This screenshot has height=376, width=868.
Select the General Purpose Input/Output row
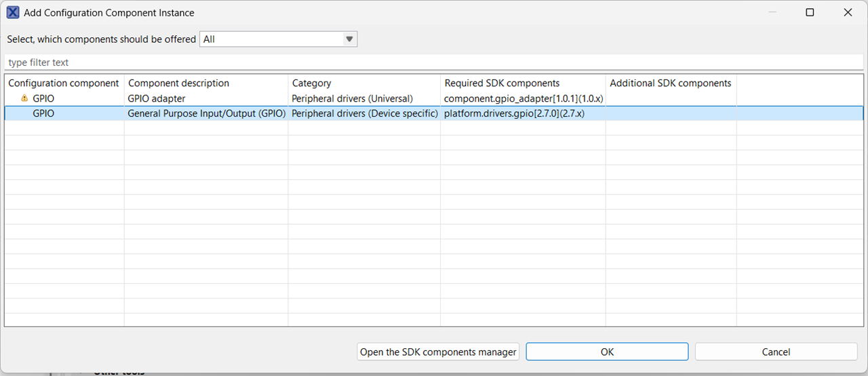206,113
